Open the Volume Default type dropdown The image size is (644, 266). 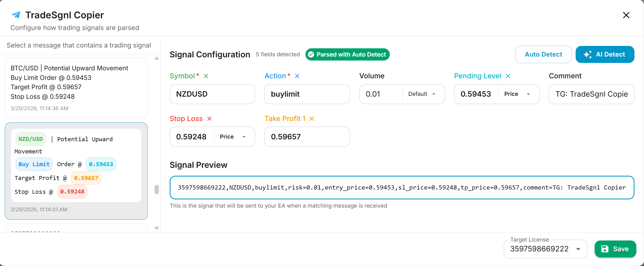click(422, 94)
